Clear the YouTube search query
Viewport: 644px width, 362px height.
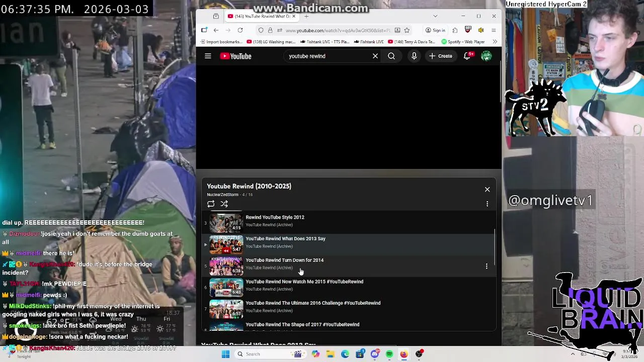pos(375,56)
